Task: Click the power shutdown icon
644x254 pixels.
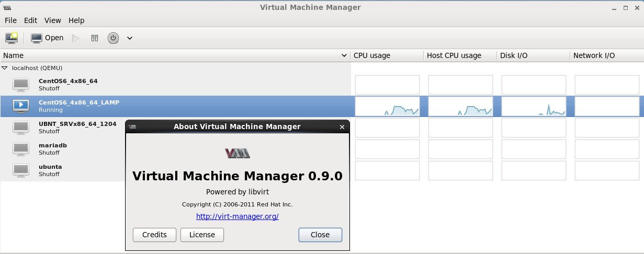Action: (113, 38)
